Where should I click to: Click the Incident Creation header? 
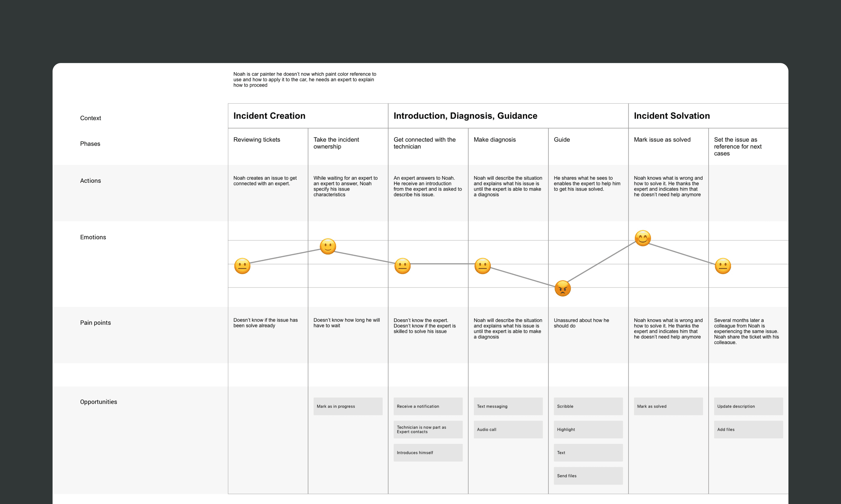(269, 116)
